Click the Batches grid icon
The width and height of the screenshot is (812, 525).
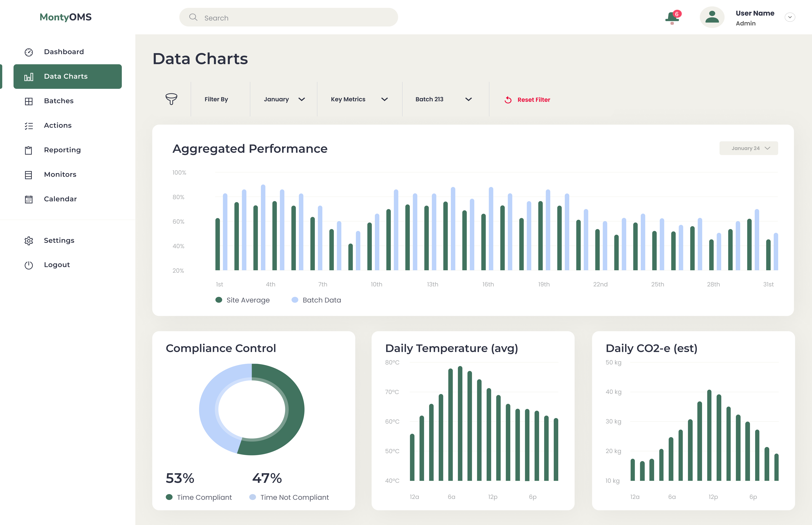(x=29, y=101)
